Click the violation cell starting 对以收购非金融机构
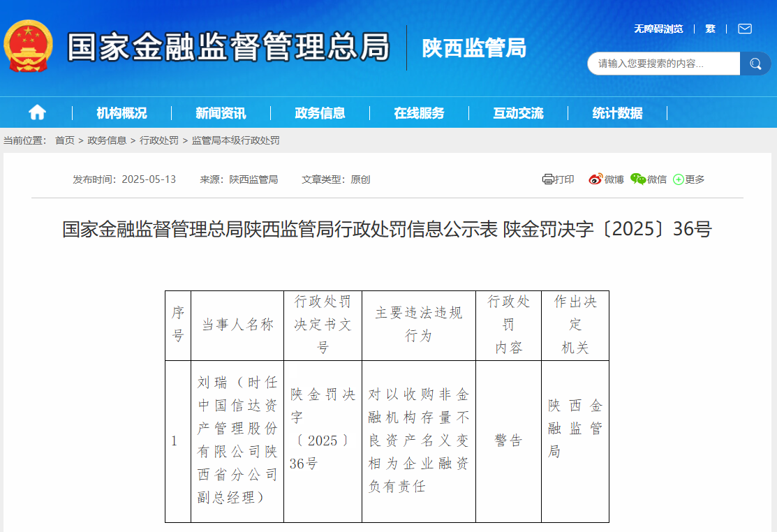The width and height of the screenshot is (777, 532). pos(419,441)
